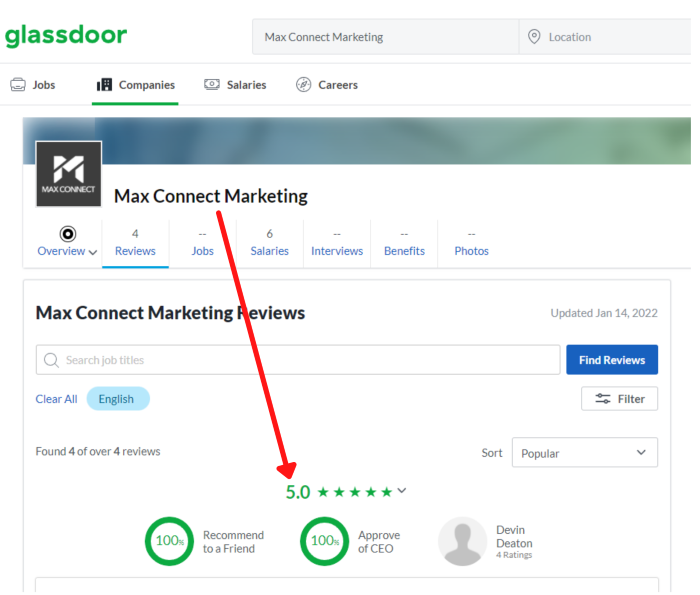
Task: Click the Devin Deaton CEO avatar
Action: 462,541
